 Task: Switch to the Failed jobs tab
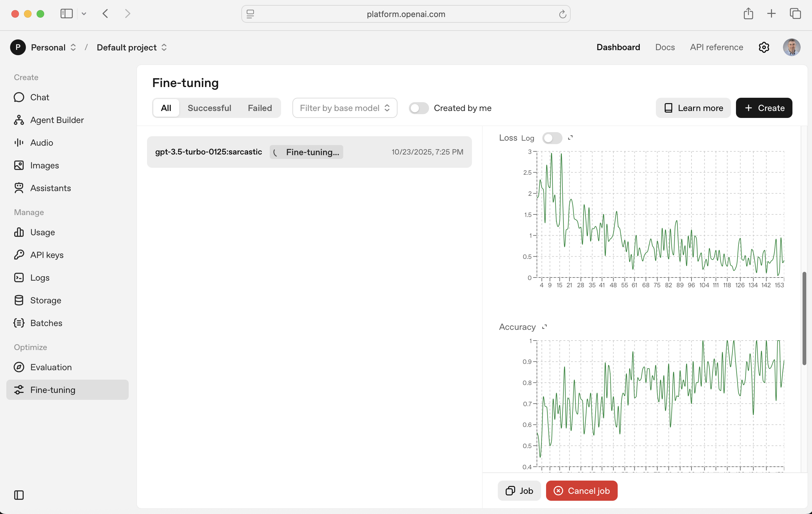point(260,108)
